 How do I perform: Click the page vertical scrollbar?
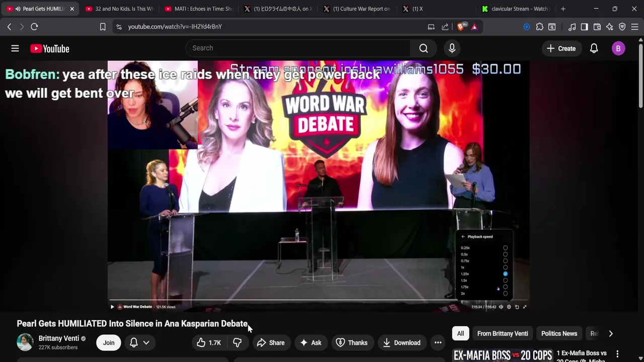click(641, 75)
